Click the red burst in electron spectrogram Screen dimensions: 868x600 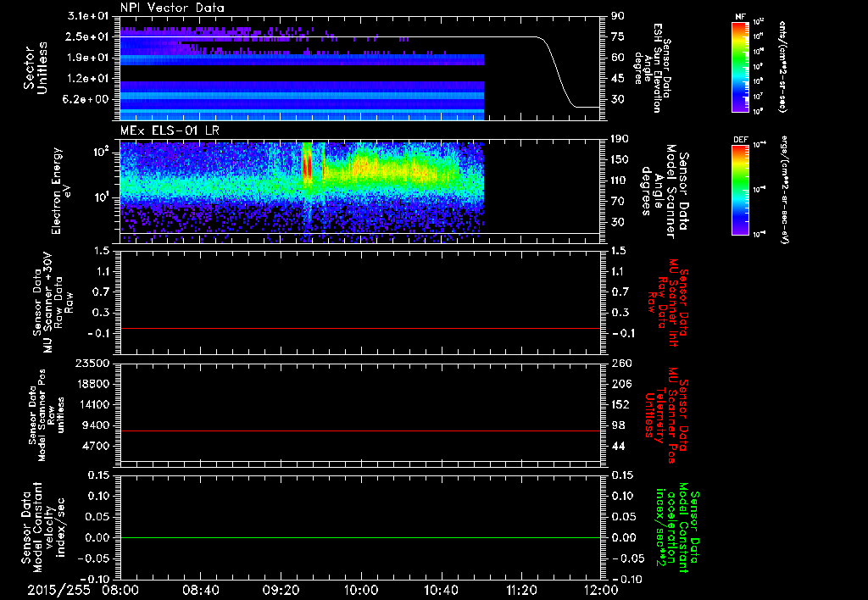click(x=307, y=164)
